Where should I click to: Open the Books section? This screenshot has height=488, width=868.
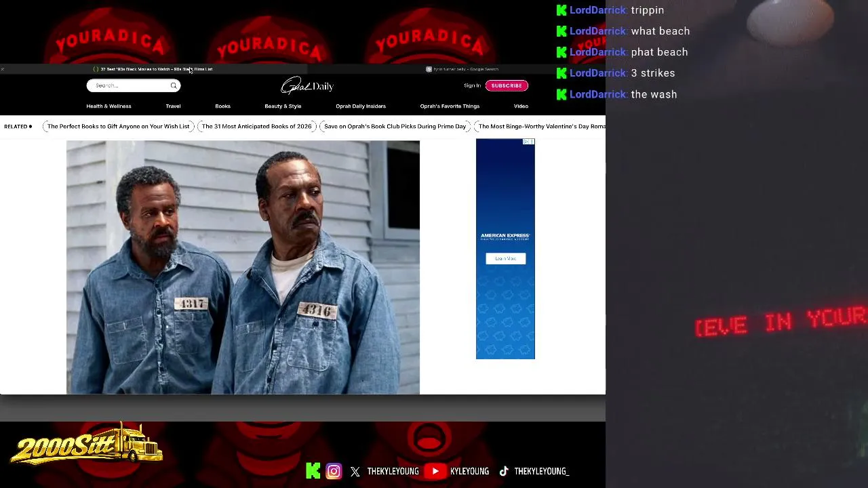pyautogui.click(x=222, y=106)
